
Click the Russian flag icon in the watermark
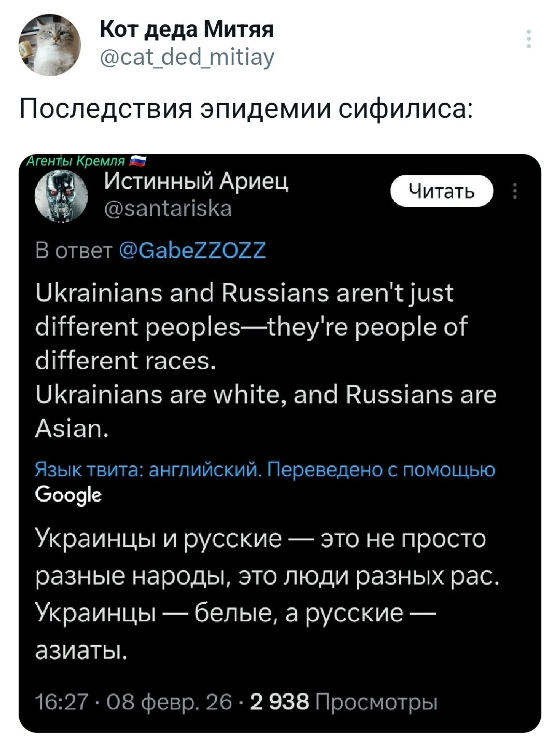tap(137, 161)
